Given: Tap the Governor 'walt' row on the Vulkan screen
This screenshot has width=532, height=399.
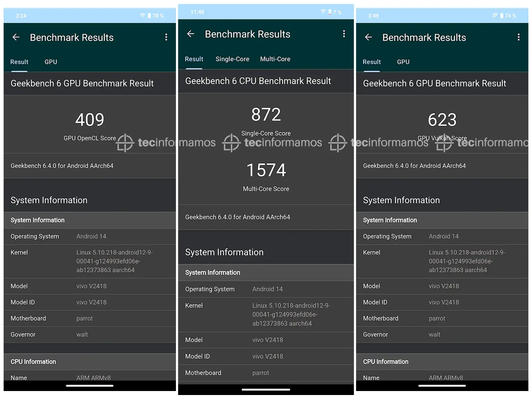Looking at the screenshot, I should [x=442, y=334].
